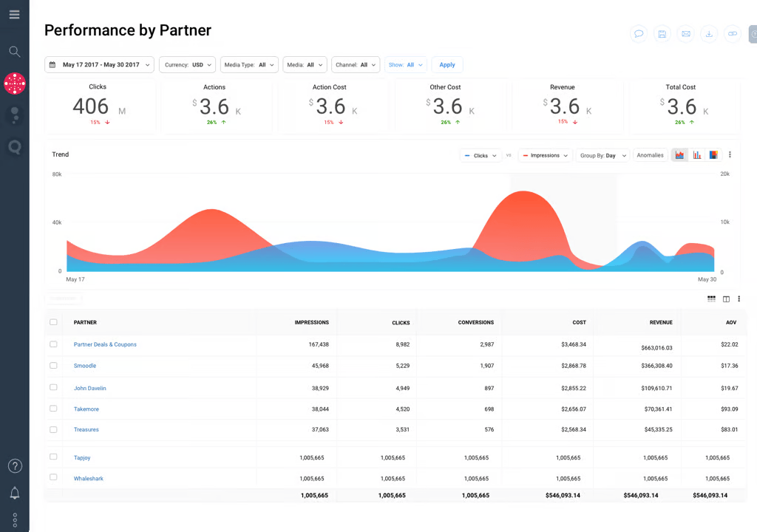Click the Action Cost summary card
The width and height of the screenshot is (757, 532).
(334, 106)
